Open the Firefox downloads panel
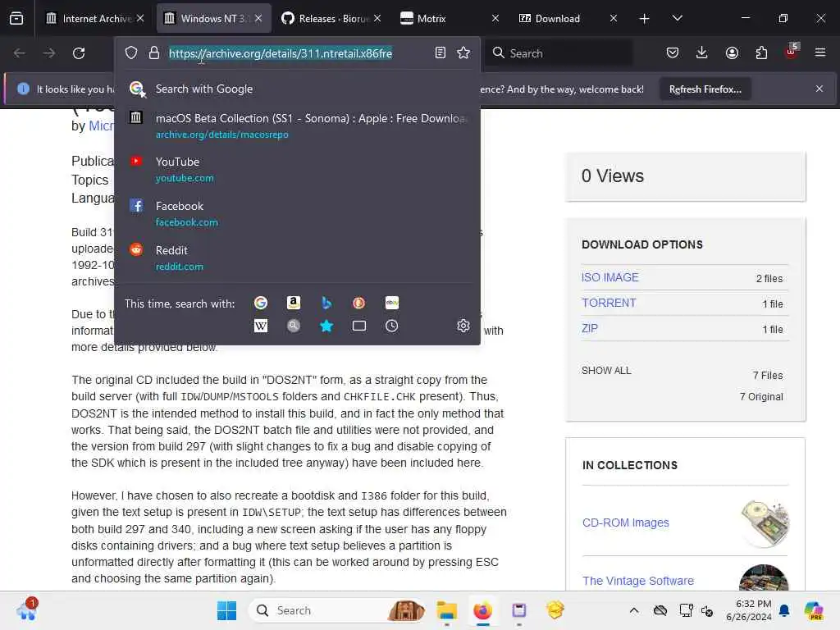The height and width of the screenshot is (630, 840). point(702,52)
